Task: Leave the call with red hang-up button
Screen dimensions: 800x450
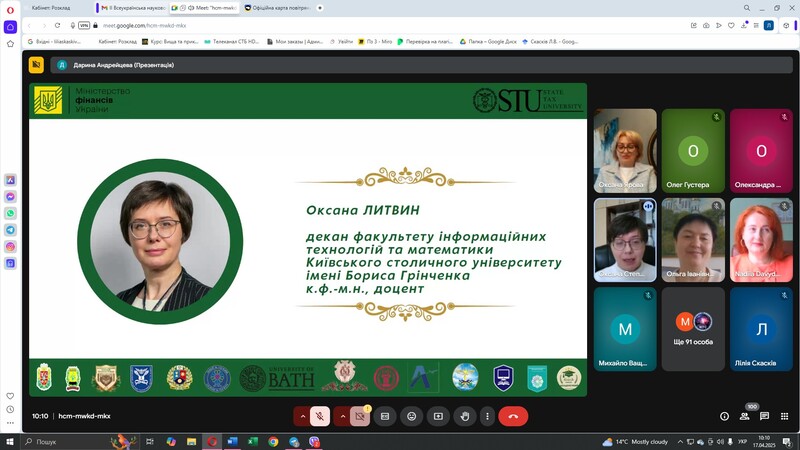Action: pyautogui.click(x=513, y=416)
